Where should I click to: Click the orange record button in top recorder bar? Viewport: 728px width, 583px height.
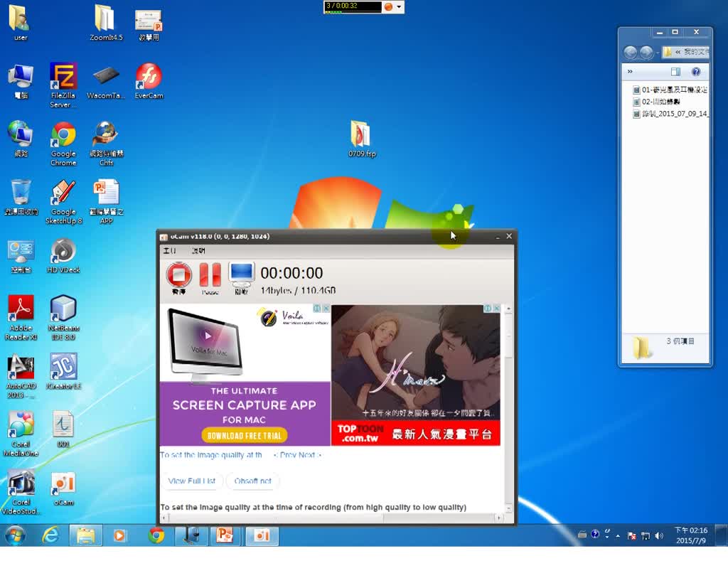pyautogui.click(x=388, y=6)
